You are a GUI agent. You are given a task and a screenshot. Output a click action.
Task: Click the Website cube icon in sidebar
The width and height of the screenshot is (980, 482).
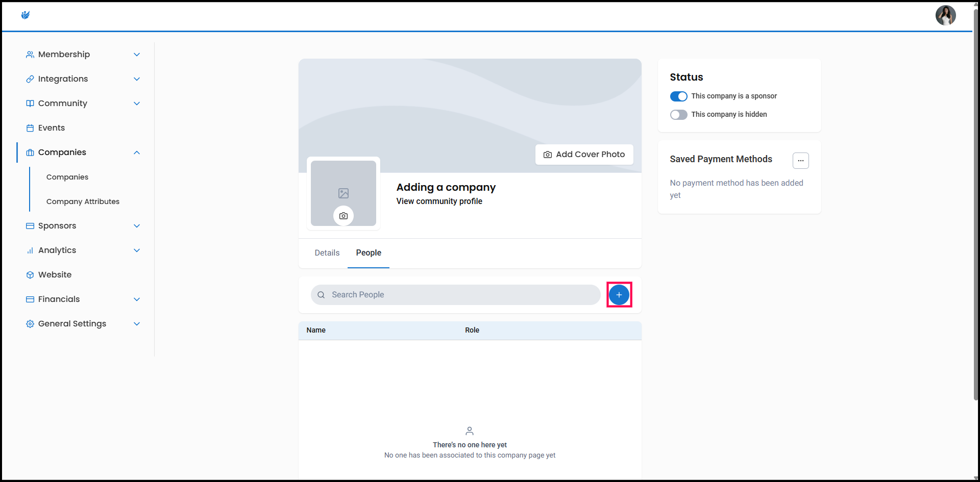[x=30, y=275]
